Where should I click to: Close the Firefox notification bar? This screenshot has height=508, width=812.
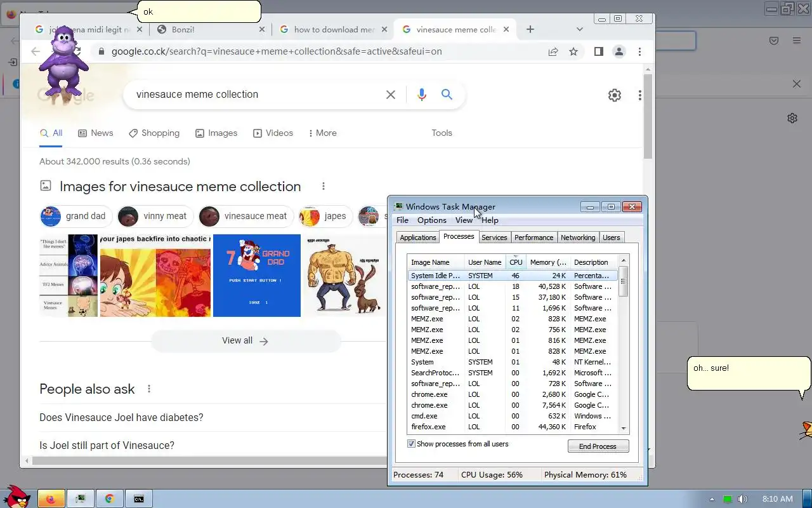pyautogui.click(x=797, y=84)
